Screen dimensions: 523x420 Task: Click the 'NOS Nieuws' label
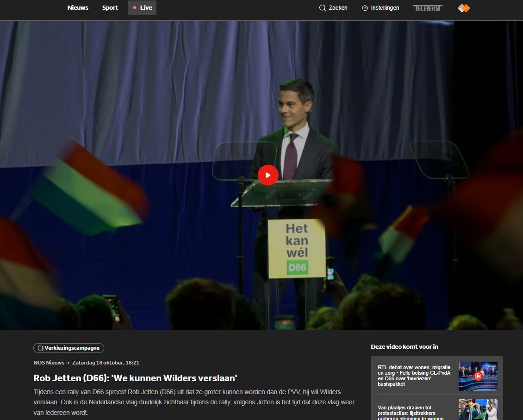(49, 363)
